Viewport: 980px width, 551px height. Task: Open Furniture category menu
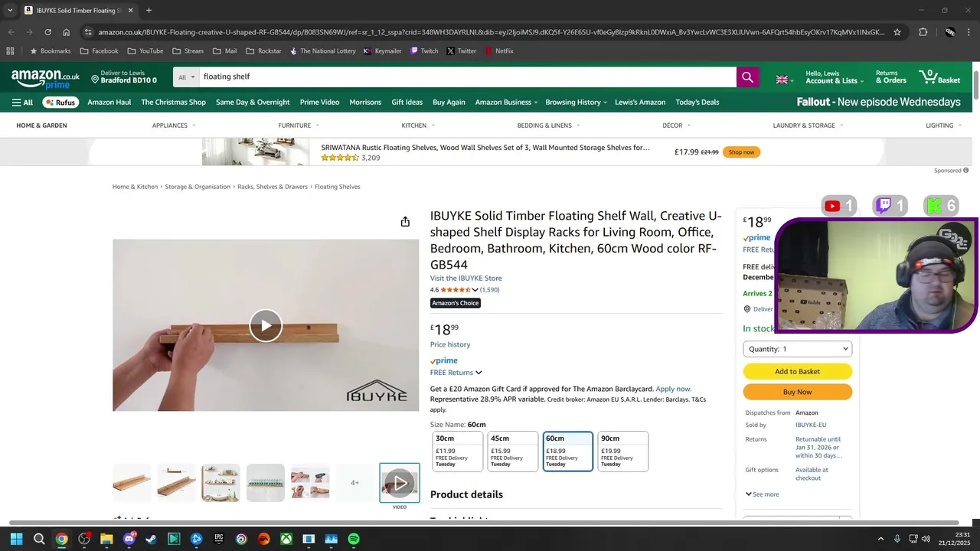coord(299,126)
